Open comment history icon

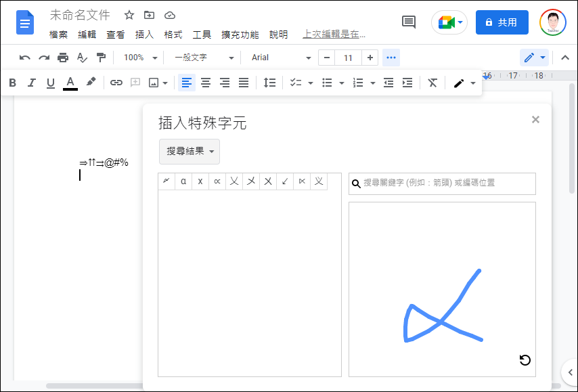click(408, 22)
